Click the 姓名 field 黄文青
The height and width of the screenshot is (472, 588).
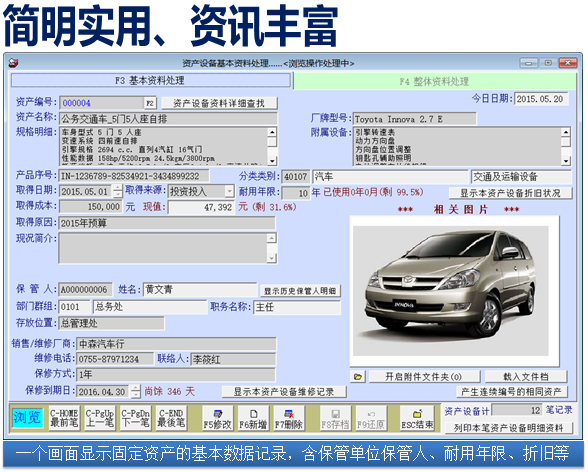[x=200, y=289]
